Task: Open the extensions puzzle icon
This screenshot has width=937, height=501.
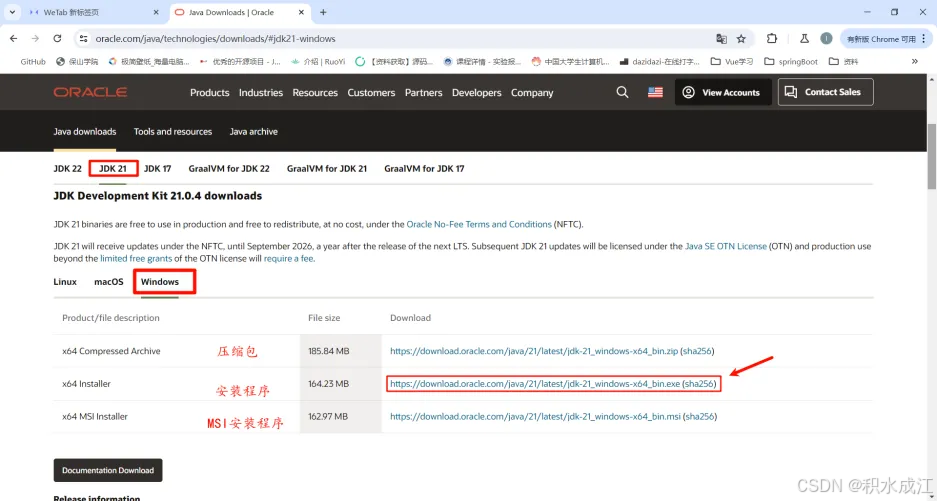Action: (771, 38)
